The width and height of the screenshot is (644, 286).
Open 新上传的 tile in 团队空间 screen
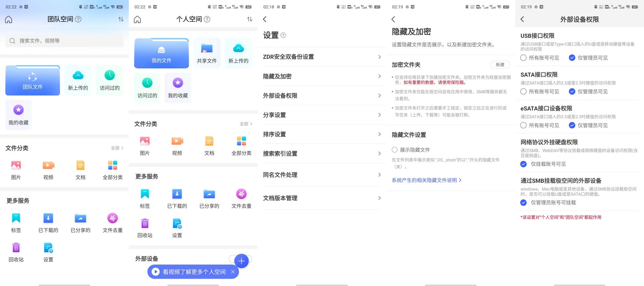coord(78,80)
